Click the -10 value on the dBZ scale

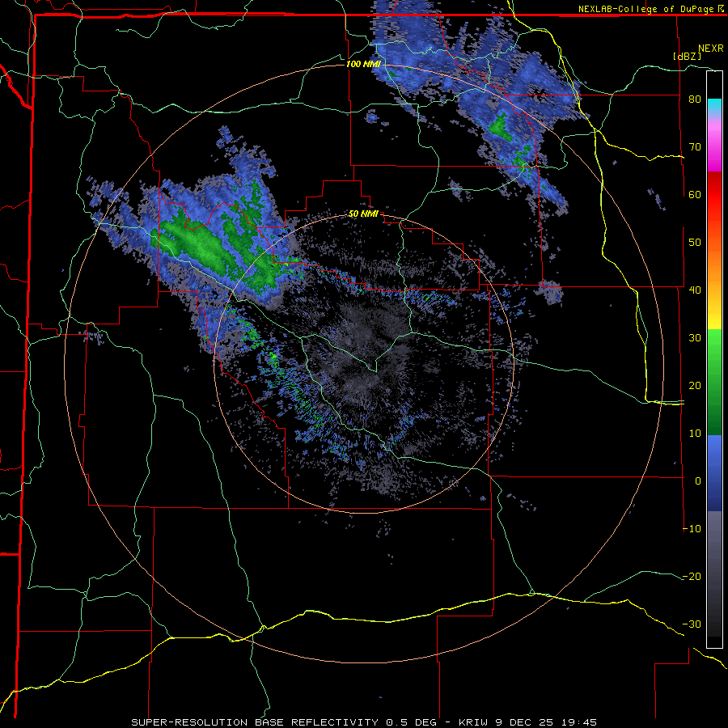[692, 529]
